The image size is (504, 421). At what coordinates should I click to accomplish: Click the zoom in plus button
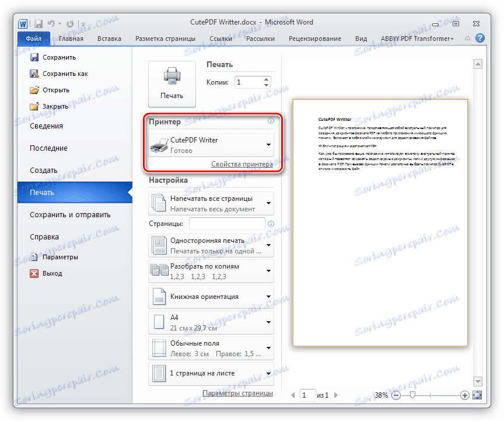(x=464, y=395)
